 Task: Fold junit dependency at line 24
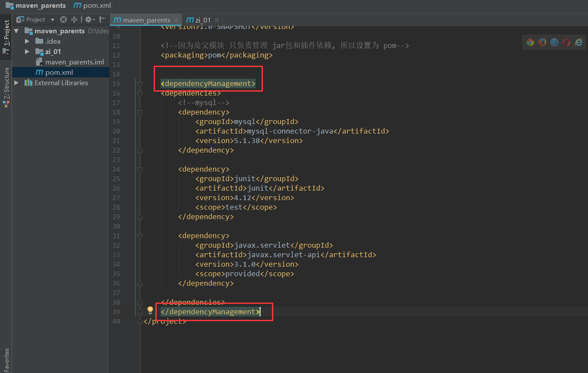coord(140,169)
